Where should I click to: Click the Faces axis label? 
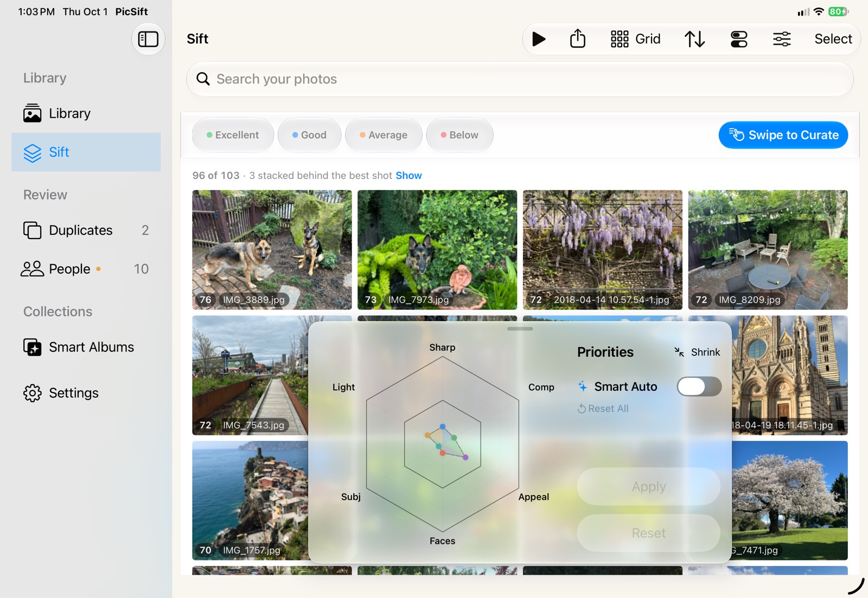tap(442, 541)
